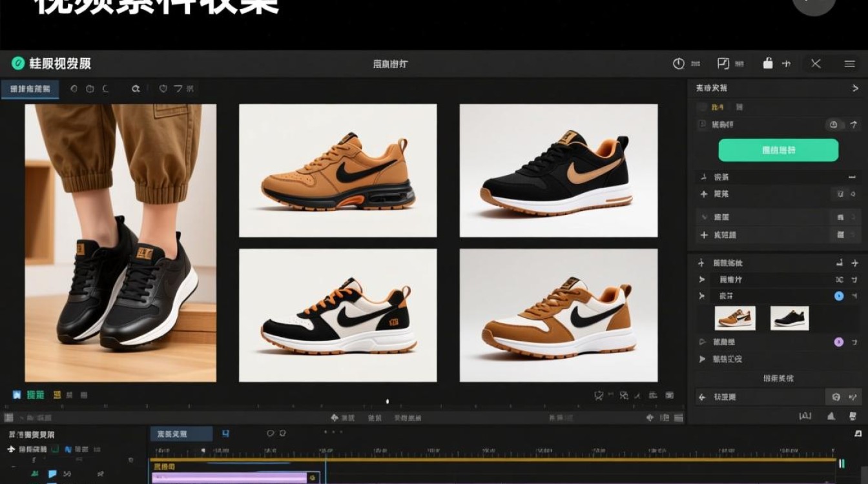Click the purple circle badge in the side panel

pos(839,342)
